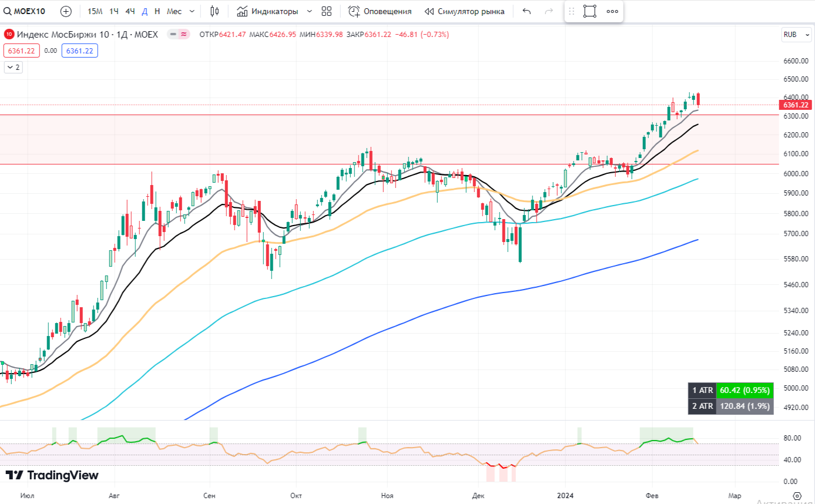Click the 6600.00 price scale label
The image size is (815, 504).
click(796, 61)
